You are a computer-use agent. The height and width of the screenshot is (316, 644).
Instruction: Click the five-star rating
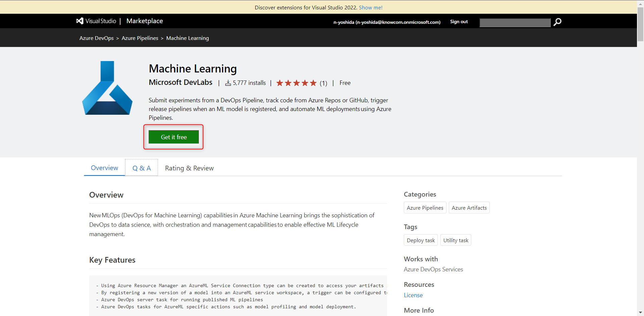click(297, 83)
